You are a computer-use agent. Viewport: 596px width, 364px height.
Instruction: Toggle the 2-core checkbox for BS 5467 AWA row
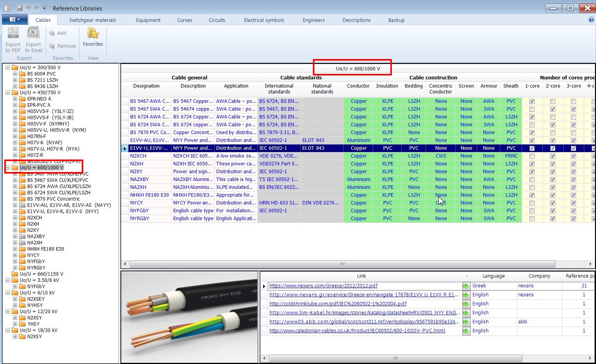[553, 101]
